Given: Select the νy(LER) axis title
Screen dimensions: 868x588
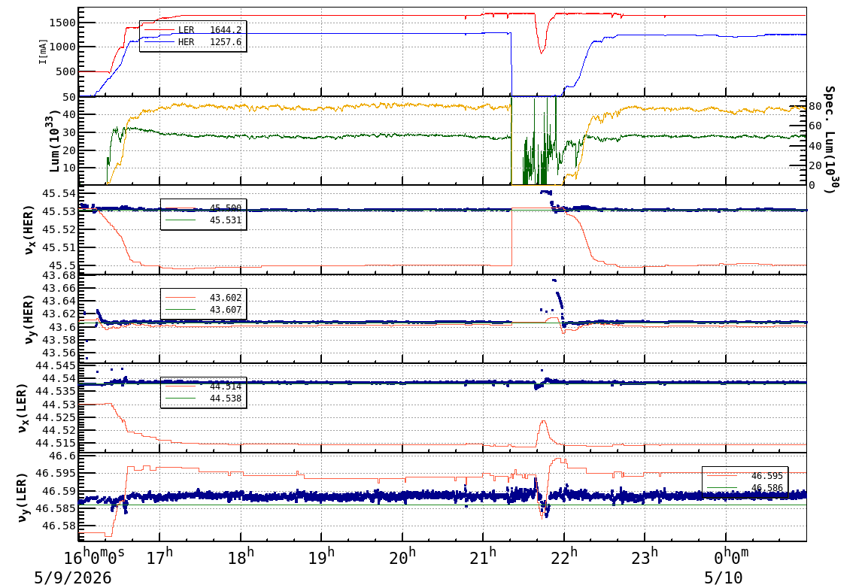Looking at the screenshot, I should (22, 497).
